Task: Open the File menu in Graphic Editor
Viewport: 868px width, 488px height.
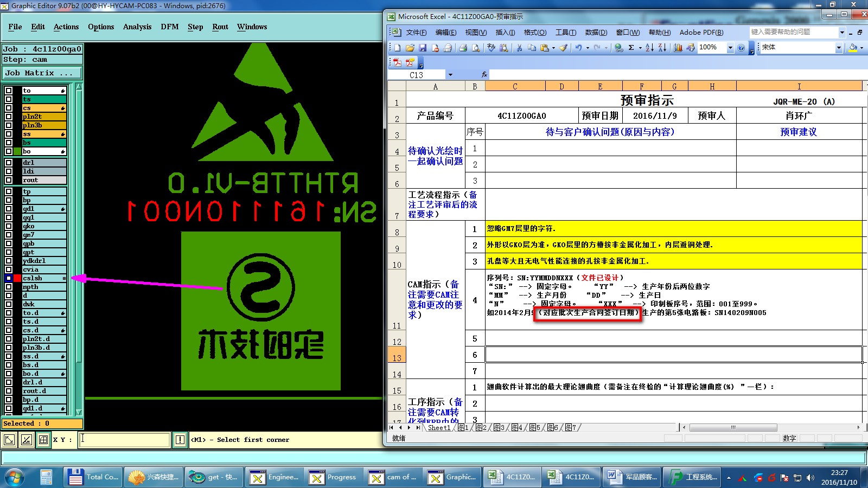Action: click(x=15, y=27)
